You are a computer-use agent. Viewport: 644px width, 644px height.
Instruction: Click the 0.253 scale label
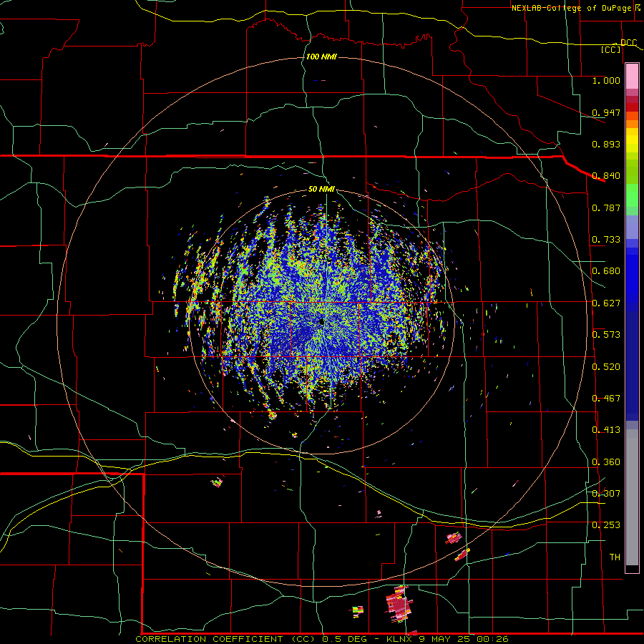(606, 525)
